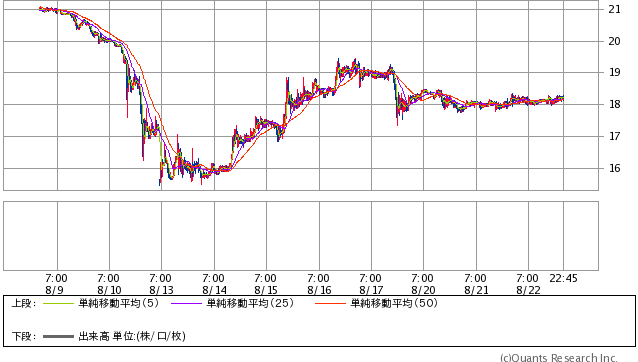Click the 21 price axis label

pyautogui.click(x=614, y=9)
